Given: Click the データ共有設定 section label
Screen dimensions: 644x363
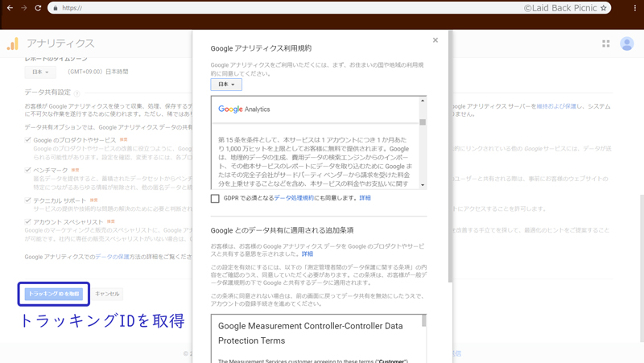Looking at the screenshot, I should click(47, 92).
